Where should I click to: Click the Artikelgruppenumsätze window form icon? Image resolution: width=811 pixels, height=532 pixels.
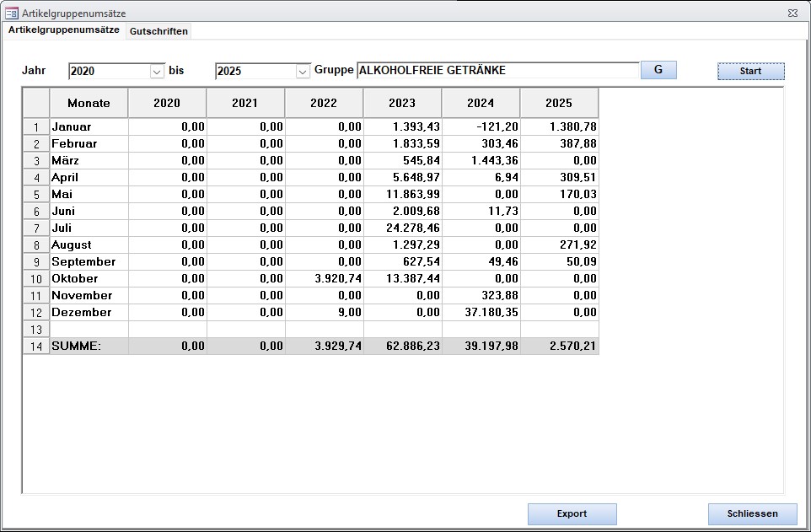[x=12, y=13]
